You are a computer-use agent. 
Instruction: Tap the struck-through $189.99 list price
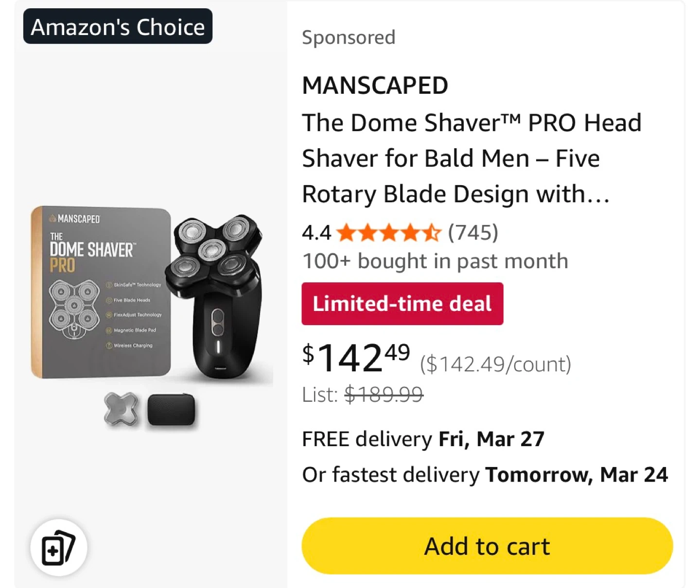click(x=384, y=395)
